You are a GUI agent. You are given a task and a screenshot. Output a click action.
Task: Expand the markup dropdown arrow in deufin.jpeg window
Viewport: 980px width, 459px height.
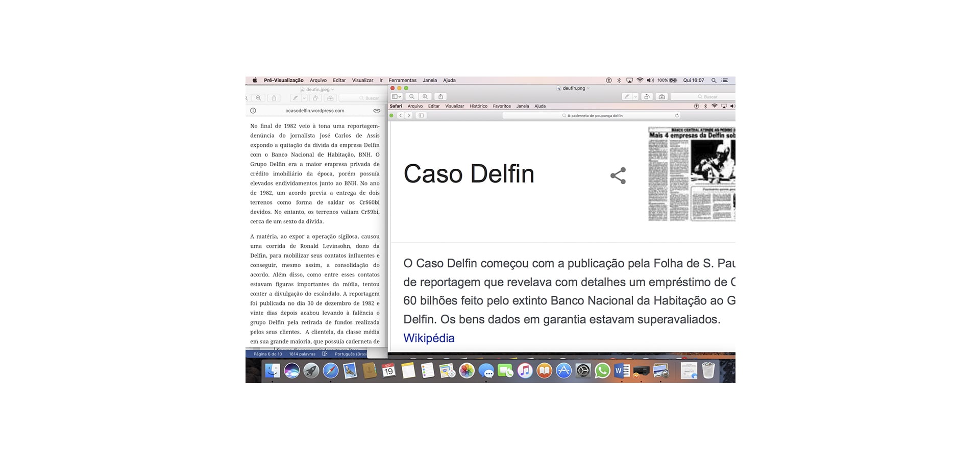click(304, 98)
